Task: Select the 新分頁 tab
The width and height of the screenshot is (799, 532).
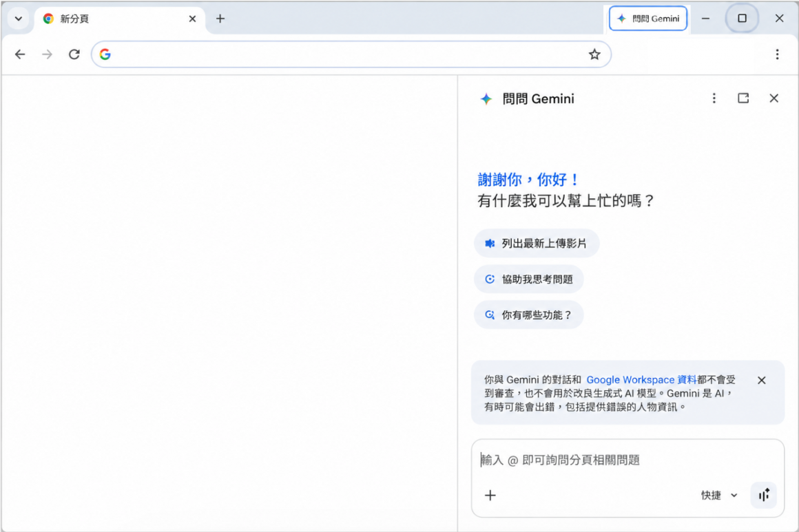Action: click(120, 19)
